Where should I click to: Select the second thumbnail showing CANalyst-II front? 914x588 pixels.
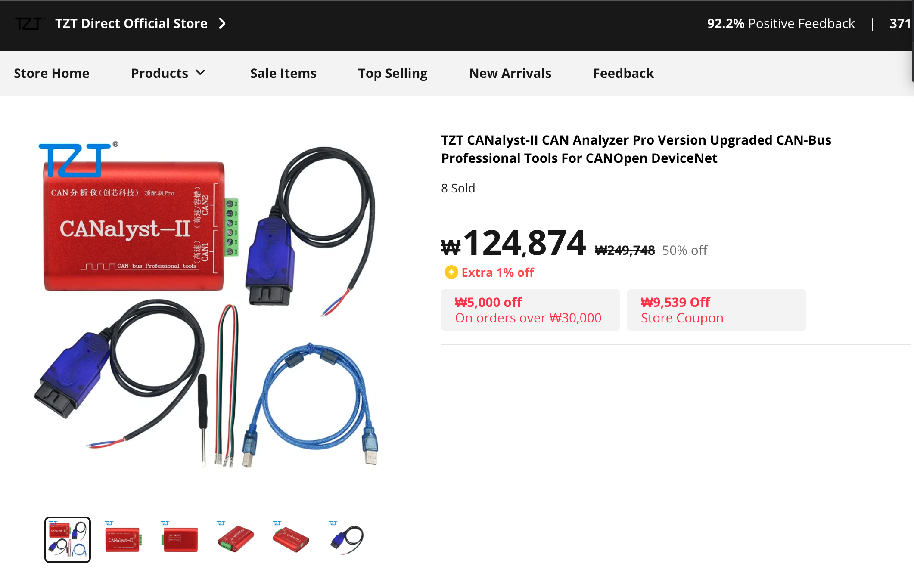click(x=123, y=540)
